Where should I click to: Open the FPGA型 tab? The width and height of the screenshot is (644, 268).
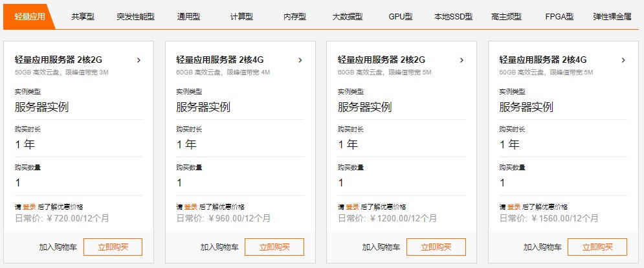[x=559, y=17]
